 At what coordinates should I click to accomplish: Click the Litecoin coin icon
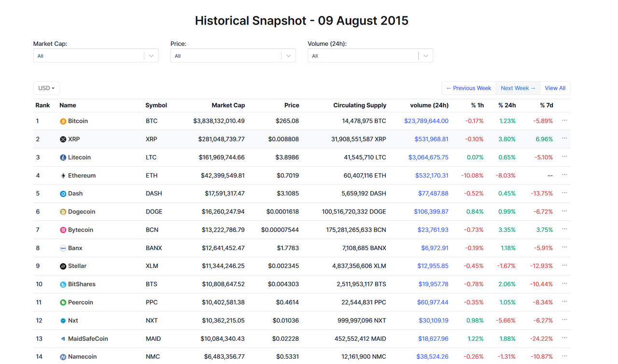(63, 157)
